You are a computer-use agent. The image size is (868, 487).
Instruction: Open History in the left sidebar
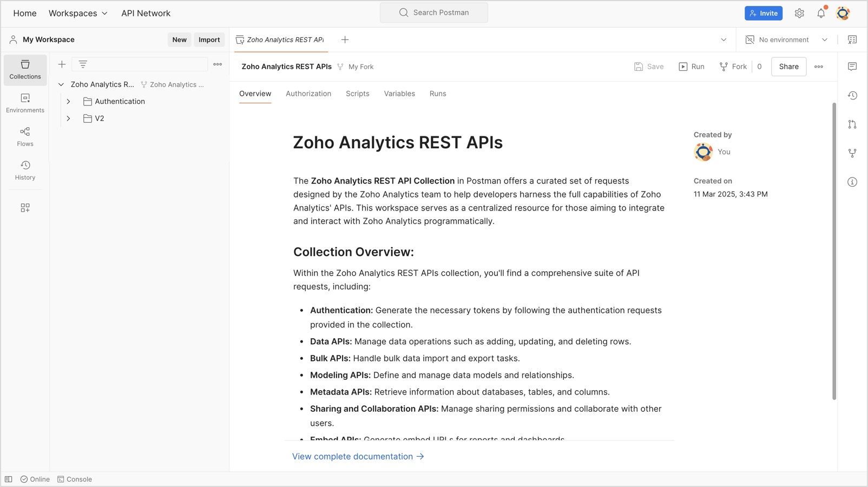tap(25, 170)
